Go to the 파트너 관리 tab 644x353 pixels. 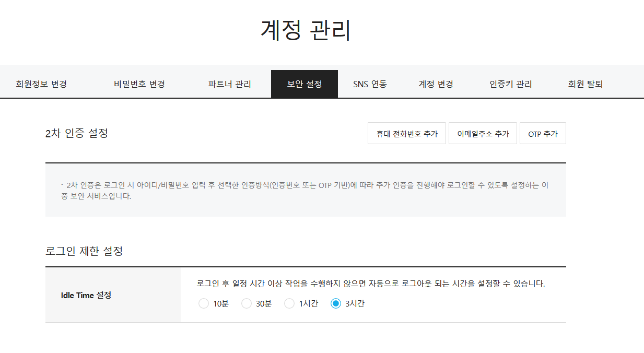click(x=229, y=84)
